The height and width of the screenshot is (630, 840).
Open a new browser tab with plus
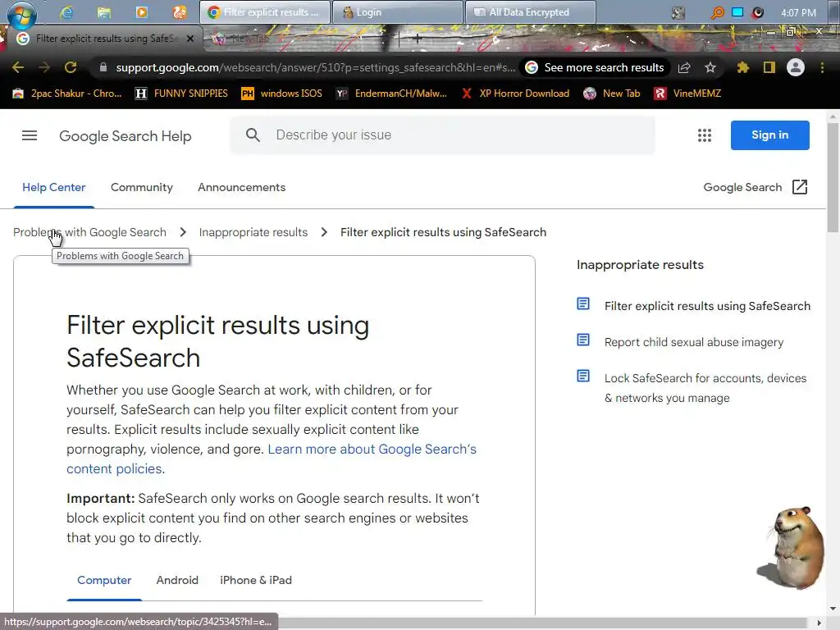(x=418, y=38)
